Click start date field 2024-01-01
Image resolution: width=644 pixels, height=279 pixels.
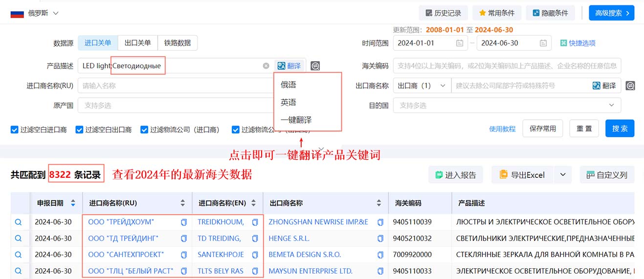pos(430,43)
